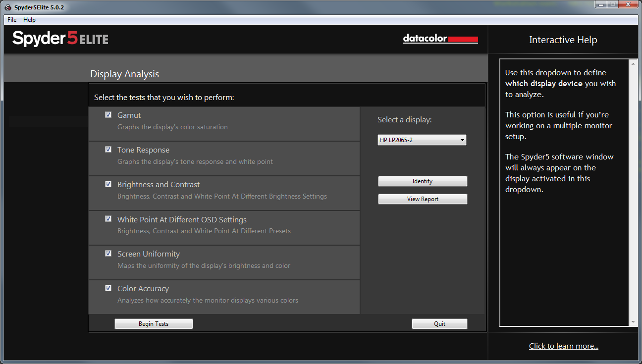Toggle the Color Accuracy checkbox

[108, 288]
